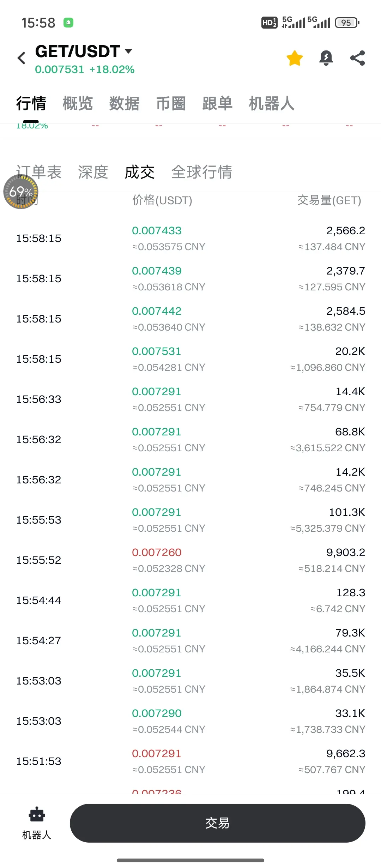
Task: Tap the 价格(USDT) column header
Action: click(x=162, y=200)
